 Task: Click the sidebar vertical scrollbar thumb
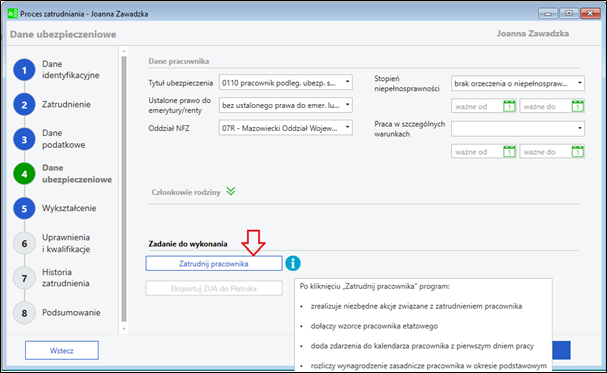click(124, 189)
